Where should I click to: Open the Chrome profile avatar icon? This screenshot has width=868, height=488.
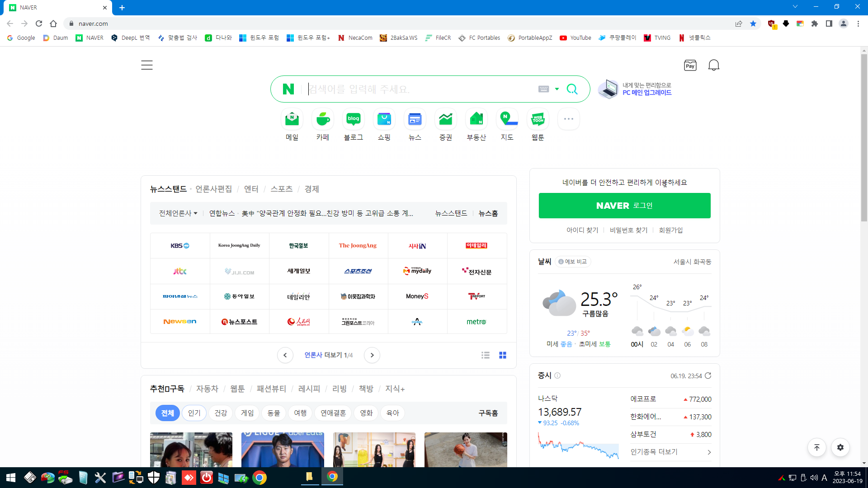[844, 23]
